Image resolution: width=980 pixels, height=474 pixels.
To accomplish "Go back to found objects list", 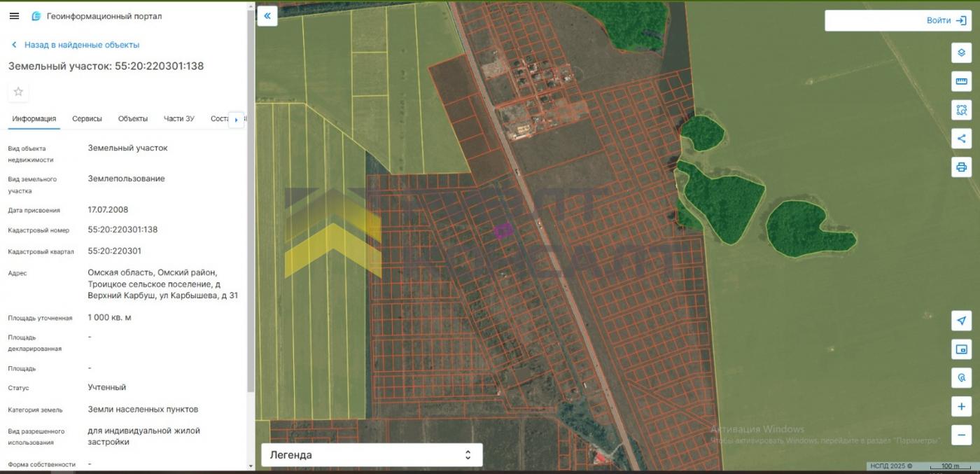I will coord(75,45).
